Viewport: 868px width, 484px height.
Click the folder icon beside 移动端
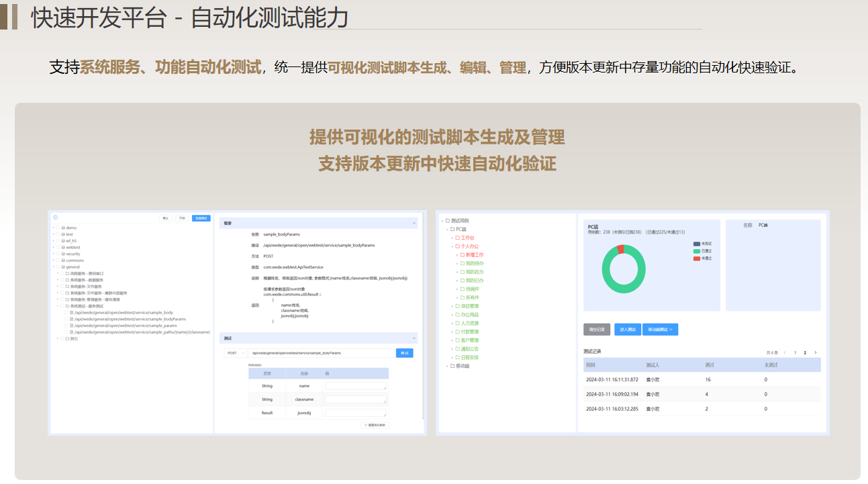pos(452,366)
